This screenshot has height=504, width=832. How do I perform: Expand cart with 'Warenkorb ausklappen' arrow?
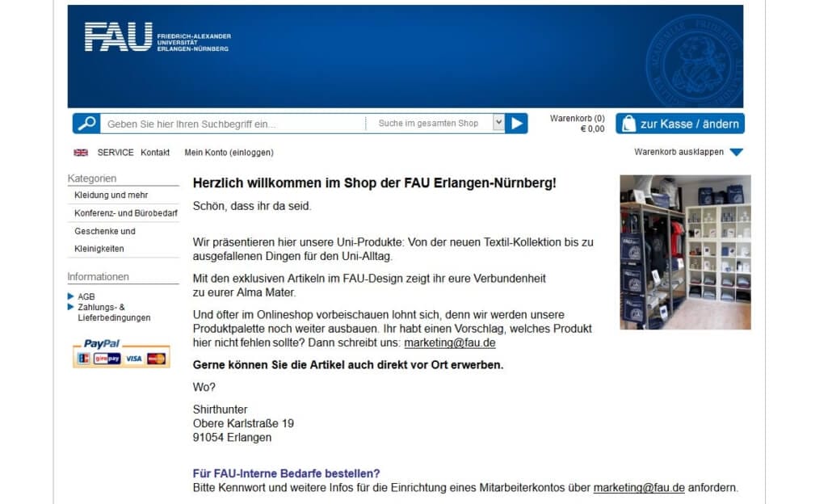tap(736, 153)
